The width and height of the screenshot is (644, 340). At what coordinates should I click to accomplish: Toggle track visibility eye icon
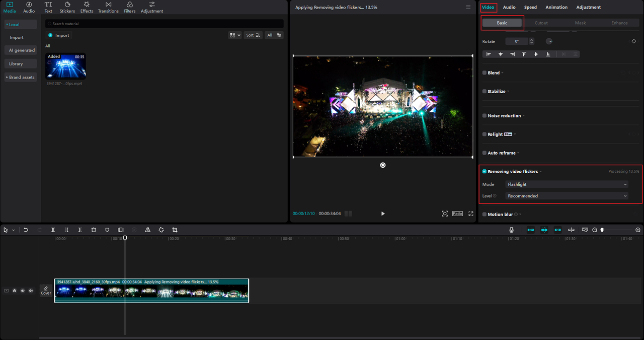coord(23,291)
